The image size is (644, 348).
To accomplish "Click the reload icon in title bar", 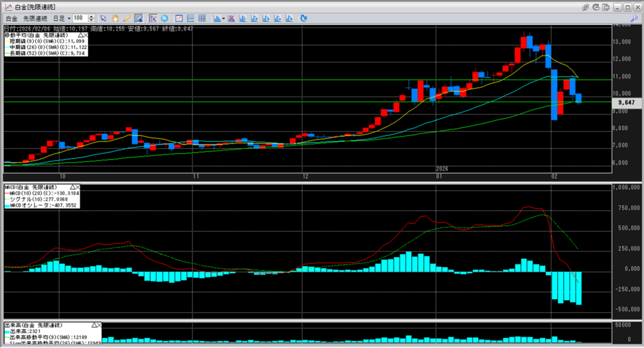I will click(596, 6).
